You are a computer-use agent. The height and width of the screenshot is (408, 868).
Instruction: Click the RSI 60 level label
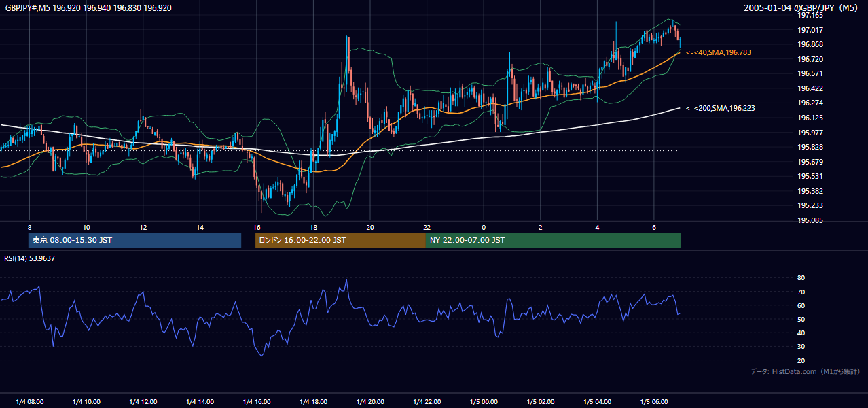click(801, 305)
